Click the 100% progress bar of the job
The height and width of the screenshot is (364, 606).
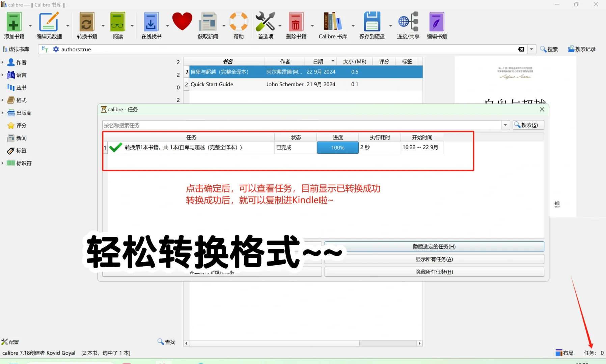click(338, 148)
